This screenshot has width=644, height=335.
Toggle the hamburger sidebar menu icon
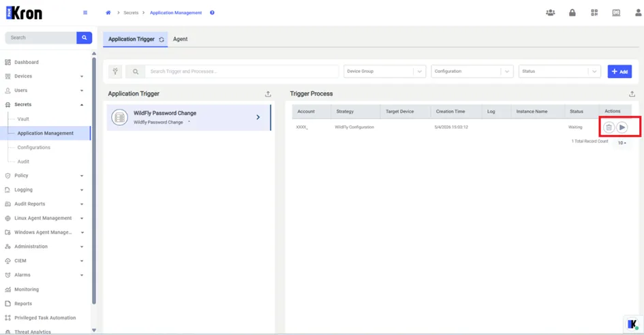tap(85, 13)
